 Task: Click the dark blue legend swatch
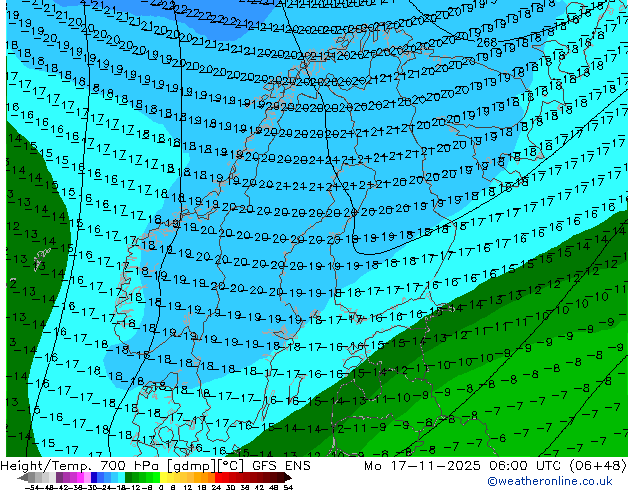pyautogui.click(x=94, y=478)
